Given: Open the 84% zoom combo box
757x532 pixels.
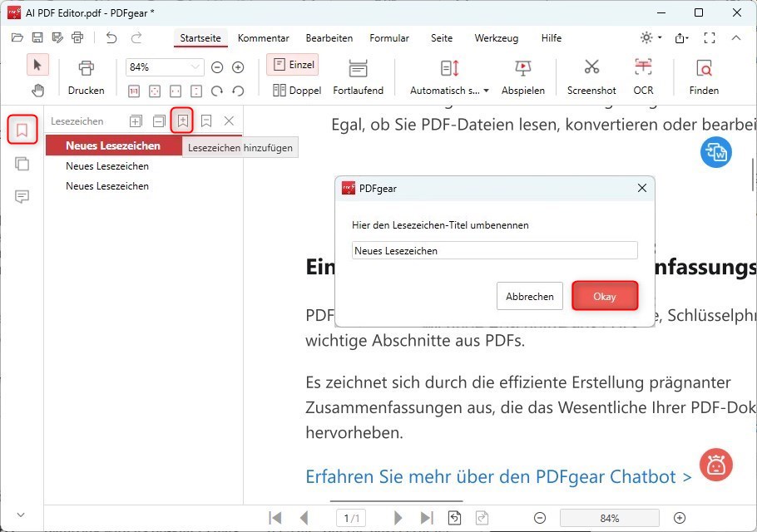Looking at the screenshot, I should (165, 67).
